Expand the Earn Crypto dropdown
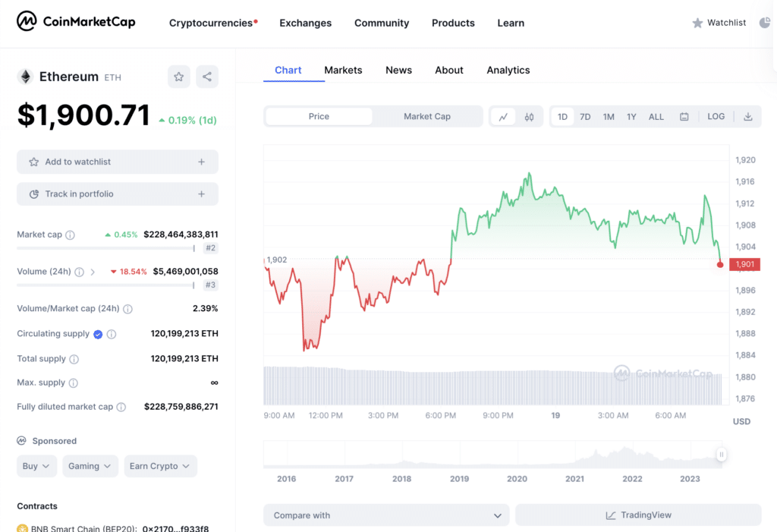The height and width of the screenshot is (532, 777). point(160,466)
